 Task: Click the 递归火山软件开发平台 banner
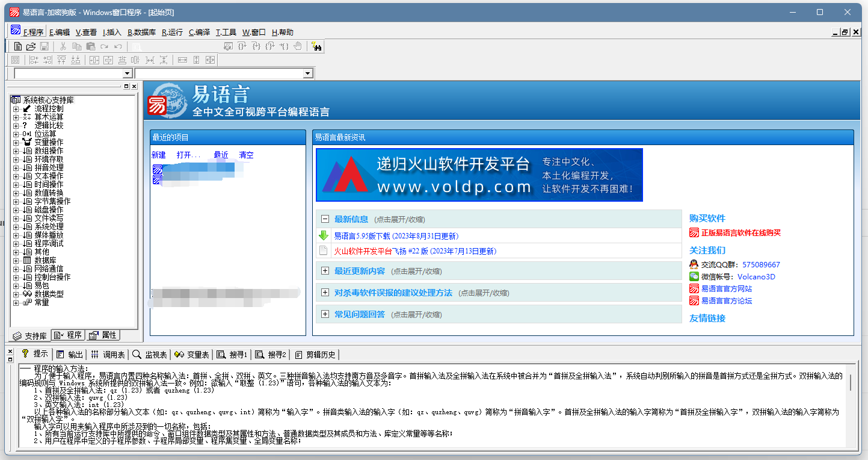coord(479,175)
